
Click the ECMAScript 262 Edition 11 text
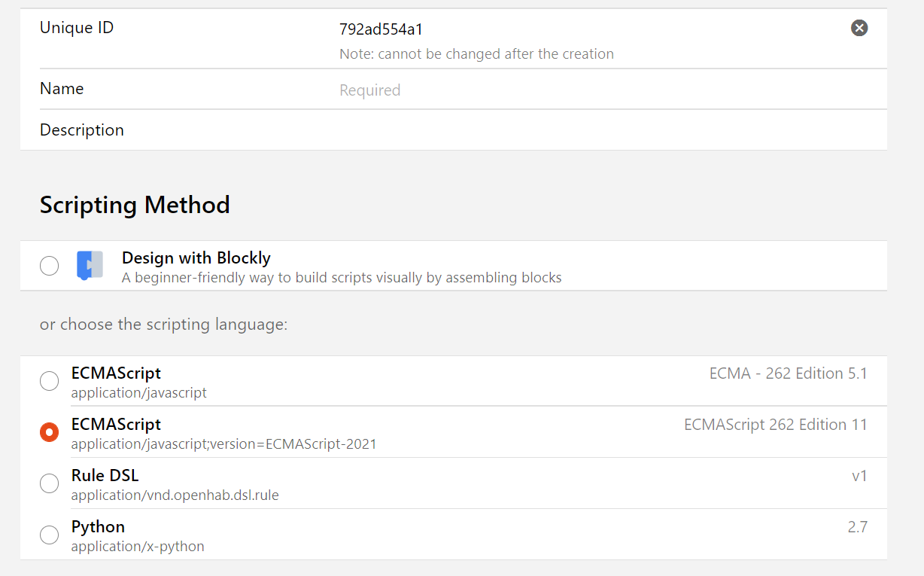tap(775, 425)
